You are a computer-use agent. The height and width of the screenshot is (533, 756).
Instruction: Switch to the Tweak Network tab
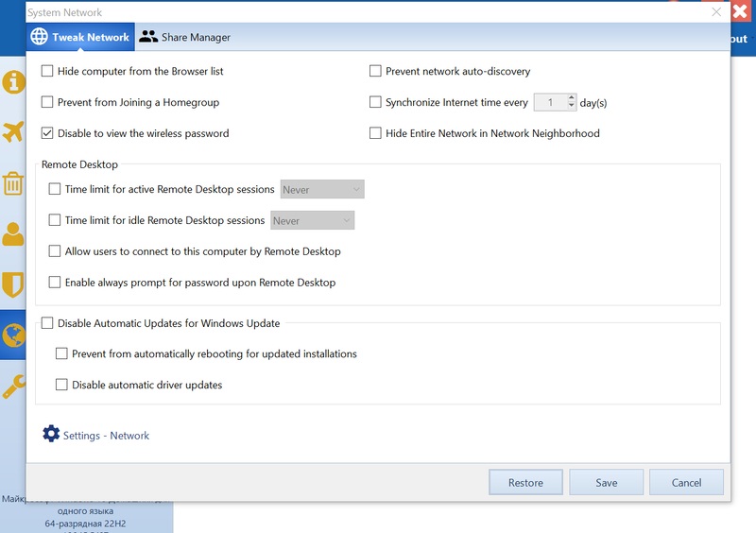tap(80, 37)
